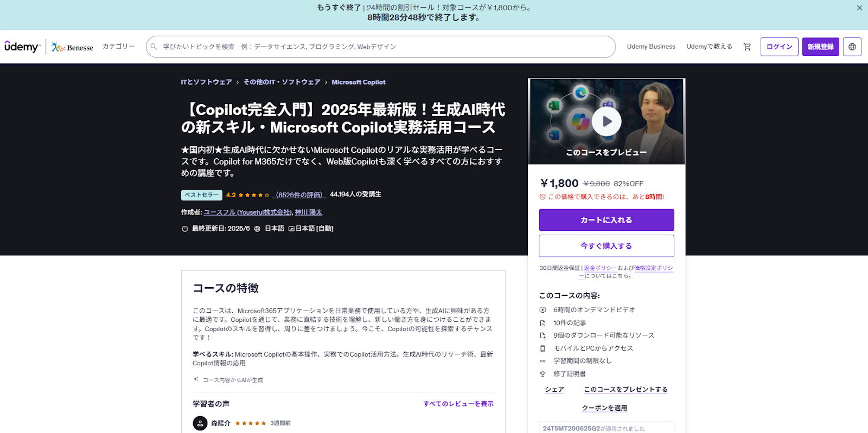Go to Microsoft Copilot breadcrumb
The image size is (868, 433).
click(359, 82)
